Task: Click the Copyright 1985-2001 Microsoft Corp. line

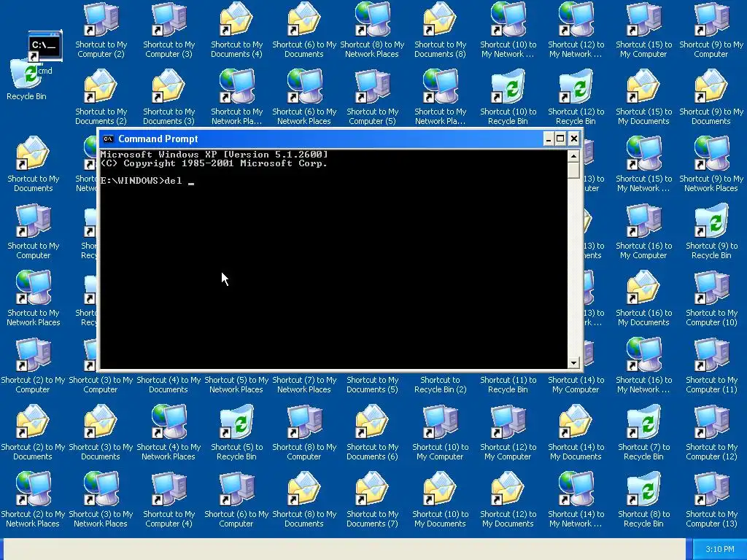Action: [214, 163]
